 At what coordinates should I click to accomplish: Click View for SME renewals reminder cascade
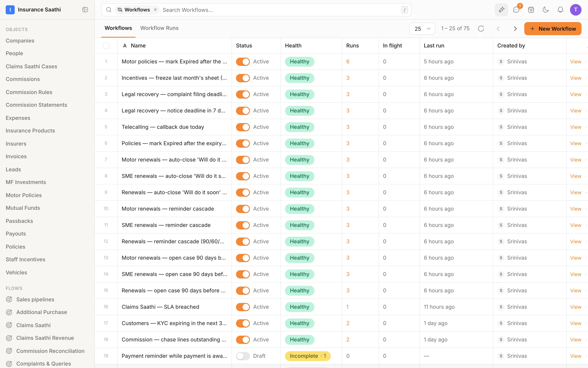tap(576, 225)
